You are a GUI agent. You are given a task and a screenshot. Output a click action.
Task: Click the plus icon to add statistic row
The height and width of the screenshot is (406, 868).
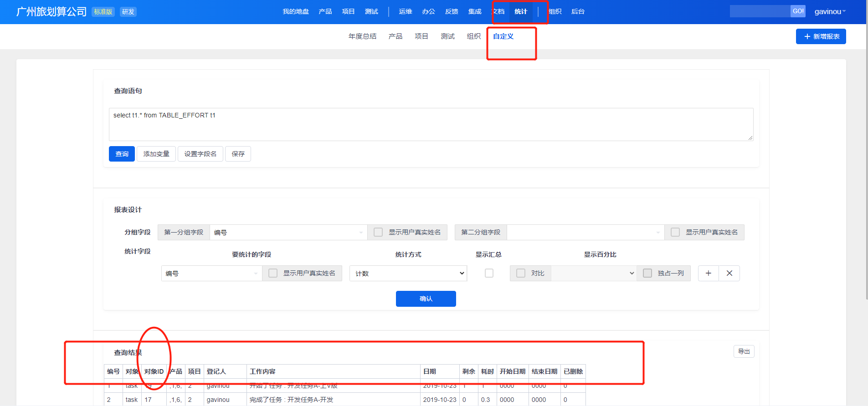click(708, 273)
